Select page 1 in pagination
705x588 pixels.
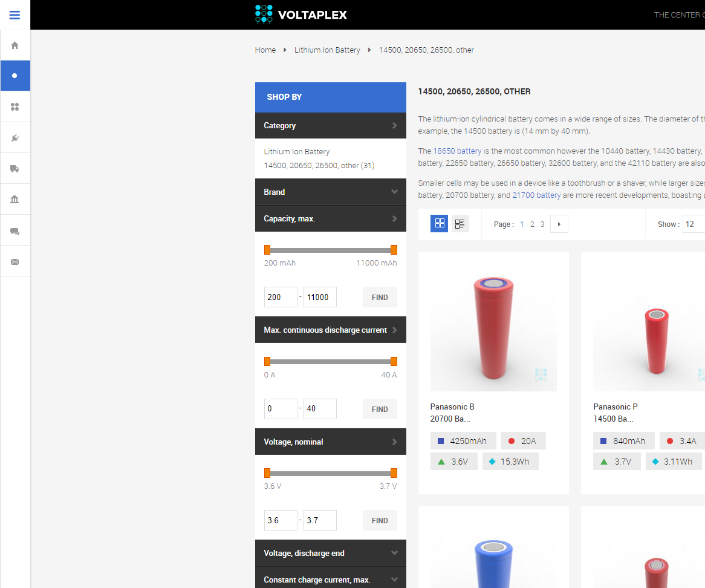pos(522,224)
